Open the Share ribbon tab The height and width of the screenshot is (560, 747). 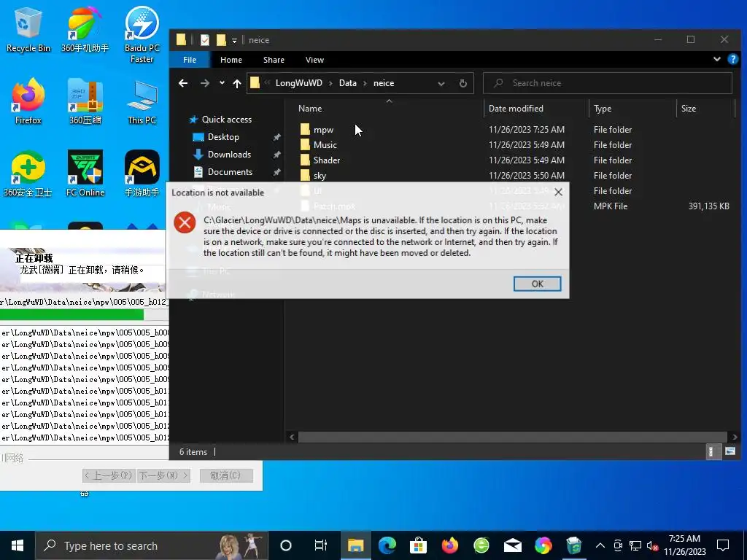pyautogui.click(x=274, y=60)
